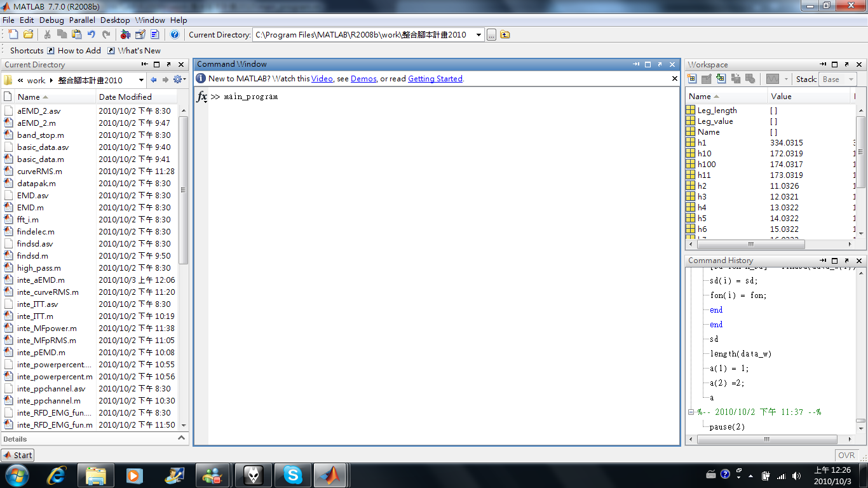
Task: Open the Current Directory gear actions menu
Action: pyautogui.click(x=179, y=80)
